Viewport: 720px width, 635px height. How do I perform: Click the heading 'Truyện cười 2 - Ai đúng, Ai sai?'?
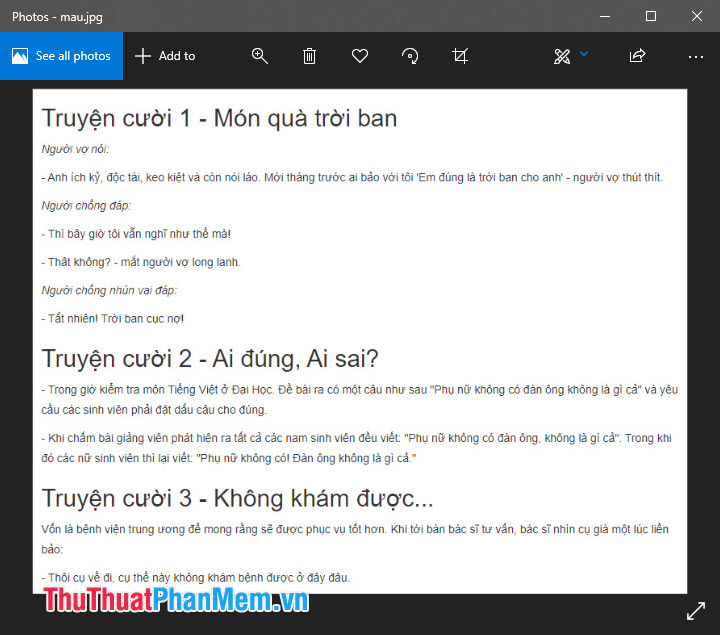coord(210,358)
